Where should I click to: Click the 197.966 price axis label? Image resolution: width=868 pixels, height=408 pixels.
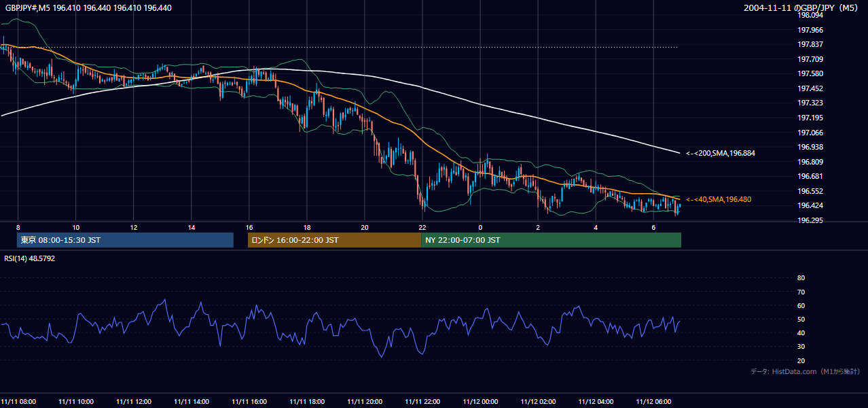point(810,30)
